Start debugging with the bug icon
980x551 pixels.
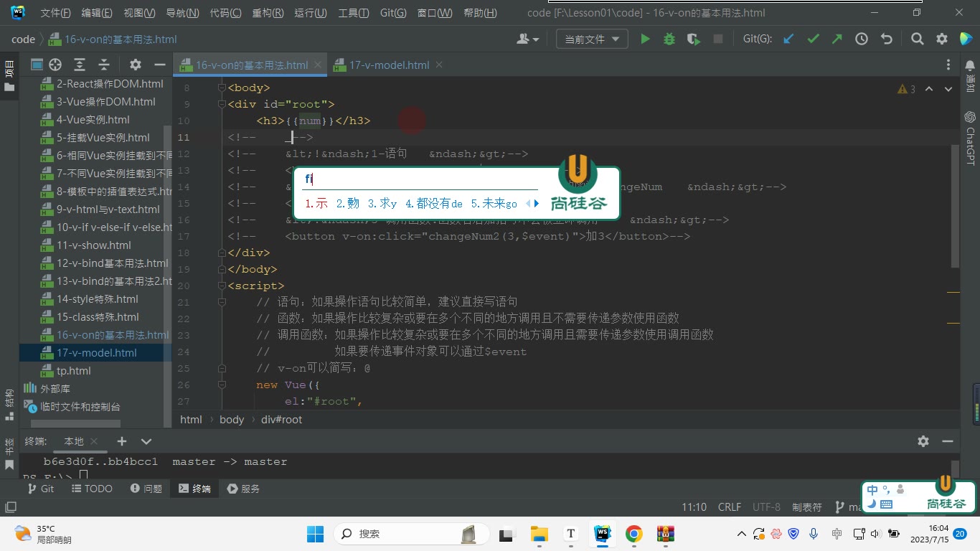click(669, 39)
